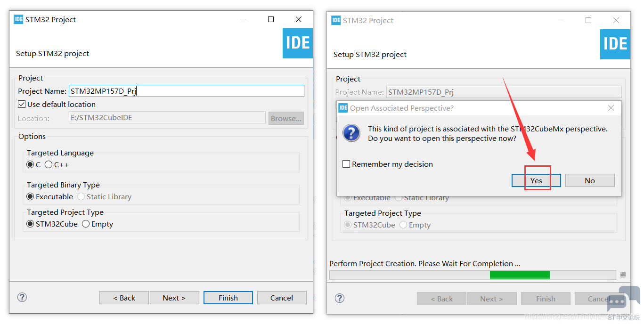The image size is (644, 325).
Task: Click Back in the right dialog
Action: (441, 299)
